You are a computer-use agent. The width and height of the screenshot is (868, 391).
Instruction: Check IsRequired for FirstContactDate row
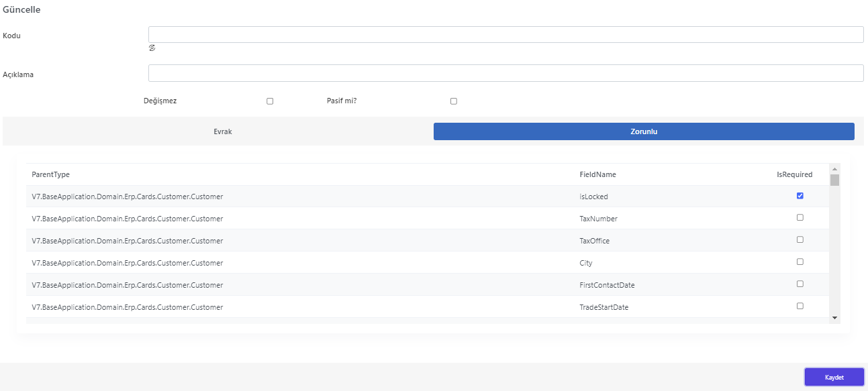pos(800,284)
